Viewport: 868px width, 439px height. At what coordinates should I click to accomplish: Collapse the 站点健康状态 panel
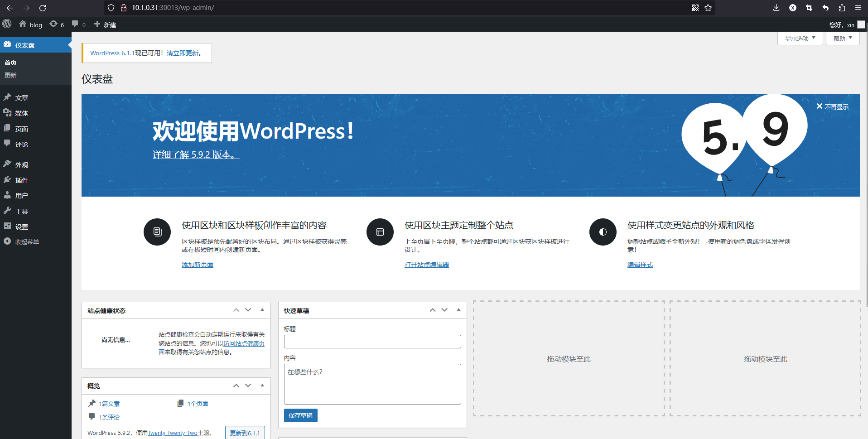pos(262,310)
